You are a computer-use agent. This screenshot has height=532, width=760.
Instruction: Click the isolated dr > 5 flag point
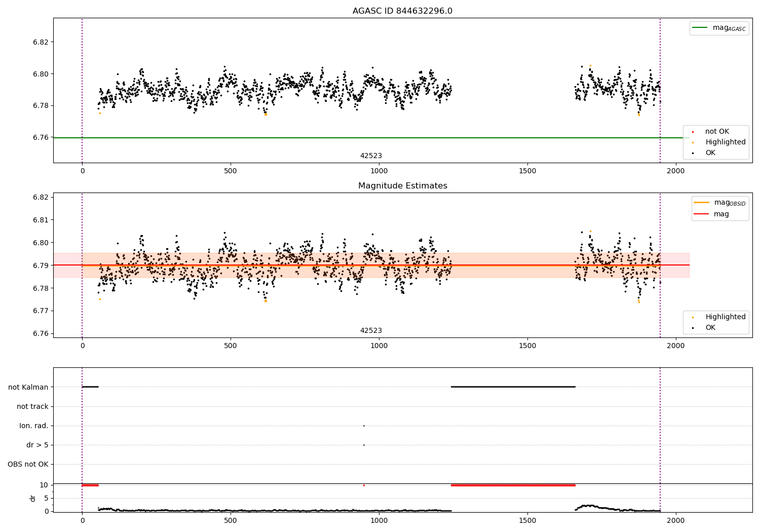(x=364, y=445)
